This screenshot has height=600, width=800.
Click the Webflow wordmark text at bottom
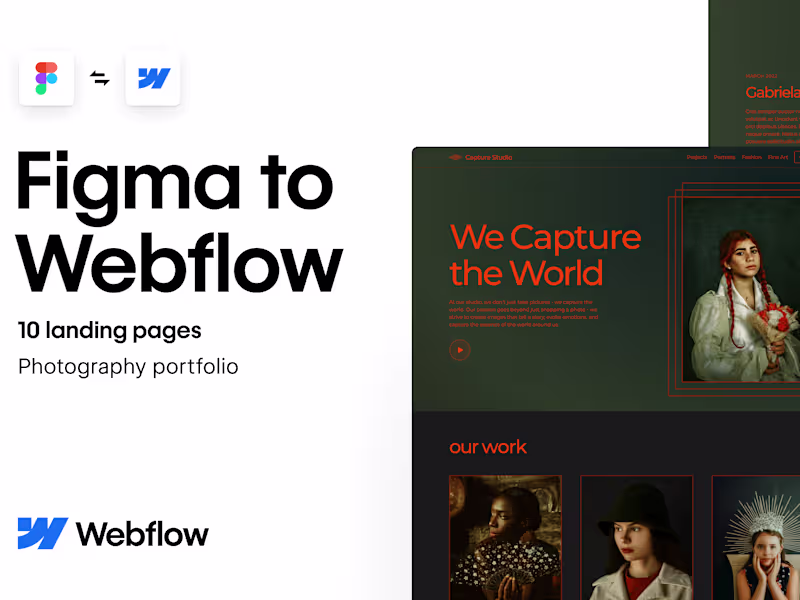(142, 534)
